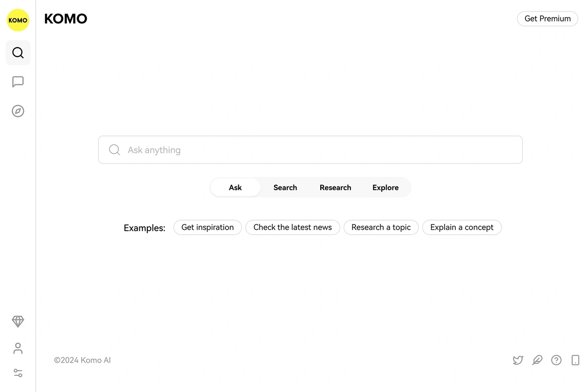Switch to the Research mode tab
Viewport: 585px width, 392px height.
click(335, 187)
